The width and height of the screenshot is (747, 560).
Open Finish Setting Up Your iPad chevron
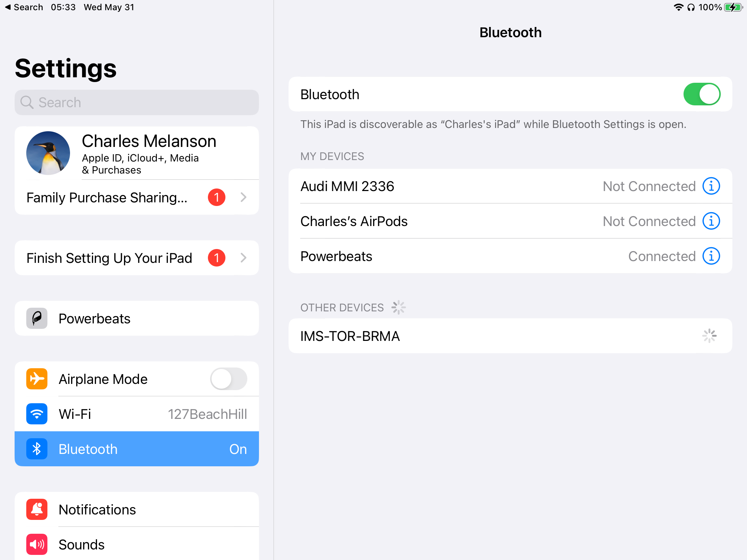point(244,258)
